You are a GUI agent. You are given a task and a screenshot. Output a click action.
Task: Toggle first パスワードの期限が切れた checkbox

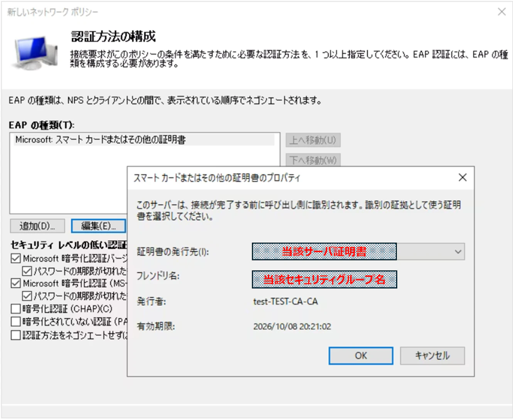27,271
